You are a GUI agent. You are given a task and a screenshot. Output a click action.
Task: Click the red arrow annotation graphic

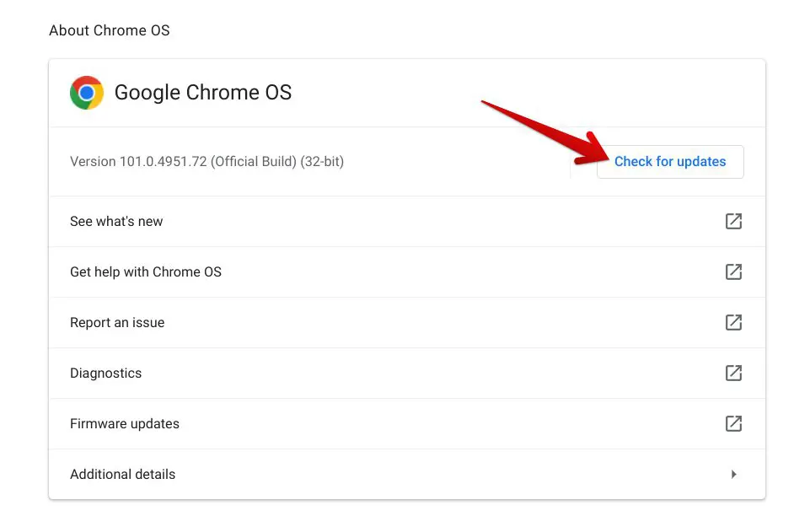pyautogui.click(x=545, y=132)
